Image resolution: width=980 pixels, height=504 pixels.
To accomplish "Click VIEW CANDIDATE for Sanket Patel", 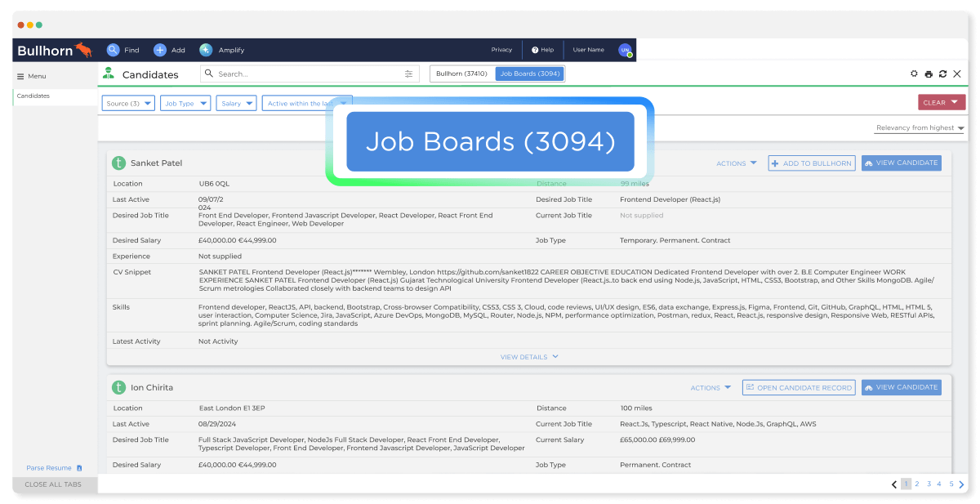I will click(x=901, y=163).
